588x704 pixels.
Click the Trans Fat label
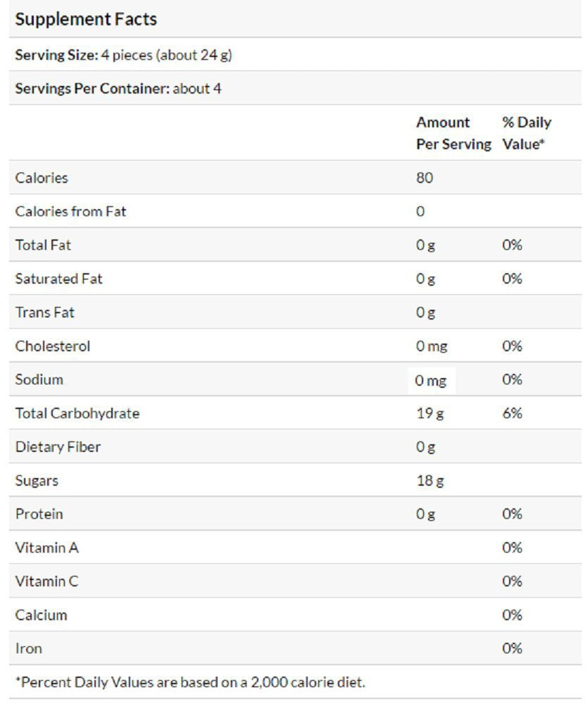click(44, 313)
